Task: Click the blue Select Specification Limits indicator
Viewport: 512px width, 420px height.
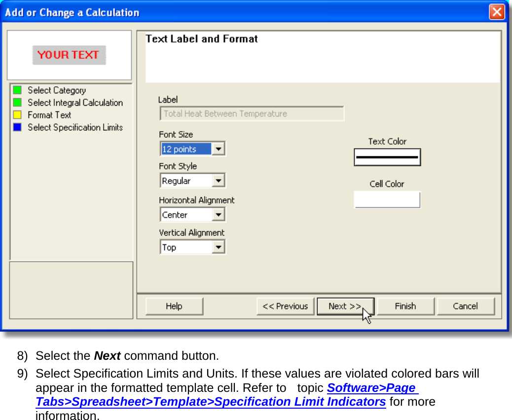Action: click(x=17, y=127)
